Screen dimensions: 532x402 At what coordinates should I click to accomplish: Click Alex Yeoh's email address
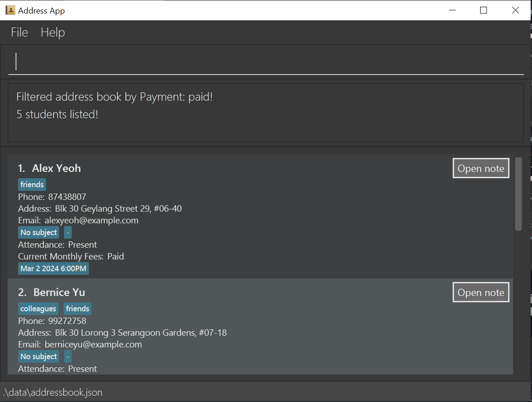(91, 220)
